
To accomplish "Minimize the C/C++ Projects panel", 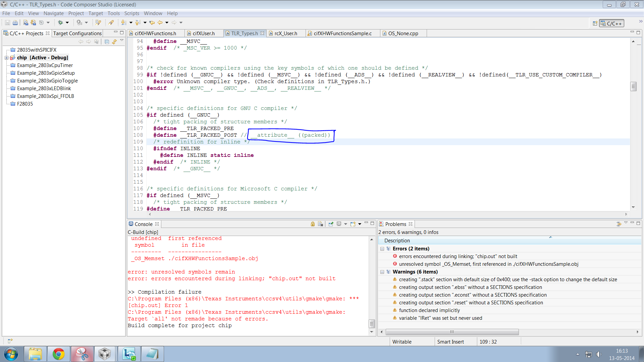I will tap(116, 33).
